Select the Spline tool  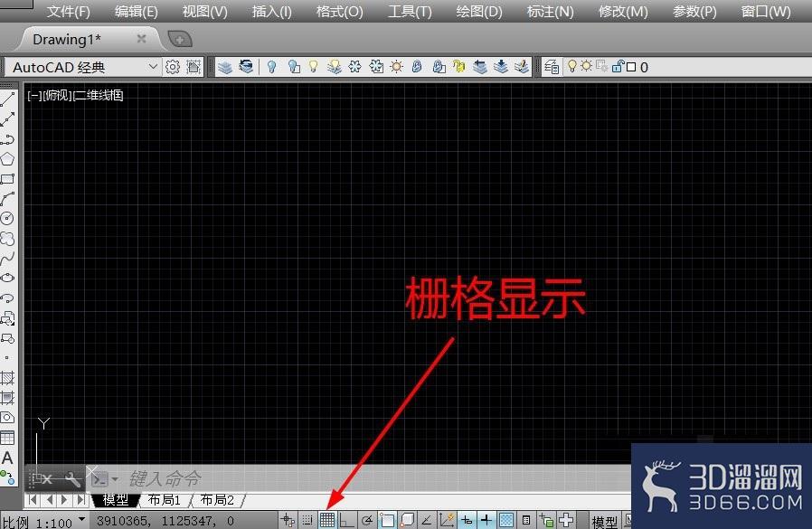click(x=7, y=258)
